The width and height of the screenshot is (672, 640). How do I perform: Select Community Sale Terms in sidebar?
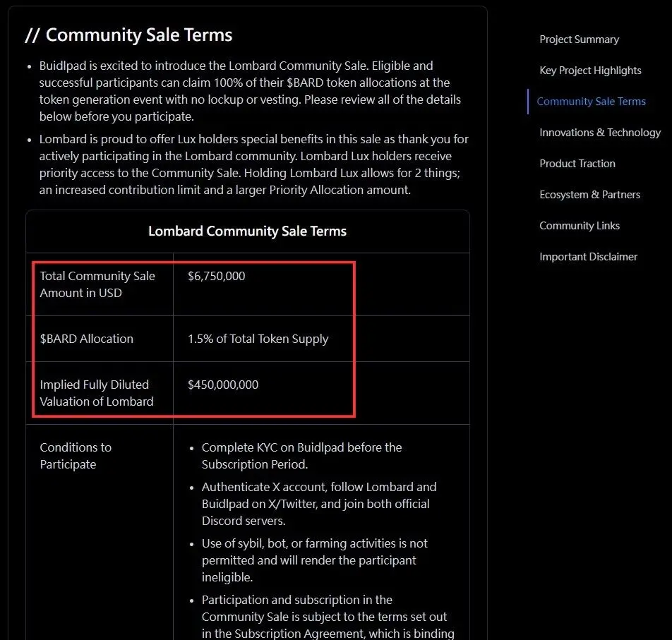tap(591, 102)
